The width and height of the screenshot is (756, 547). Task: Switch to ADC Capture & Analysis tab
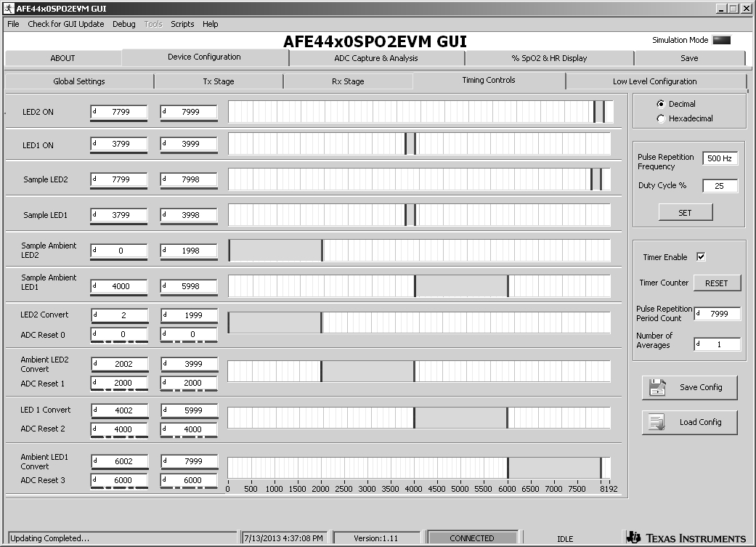tap(376, 58)
